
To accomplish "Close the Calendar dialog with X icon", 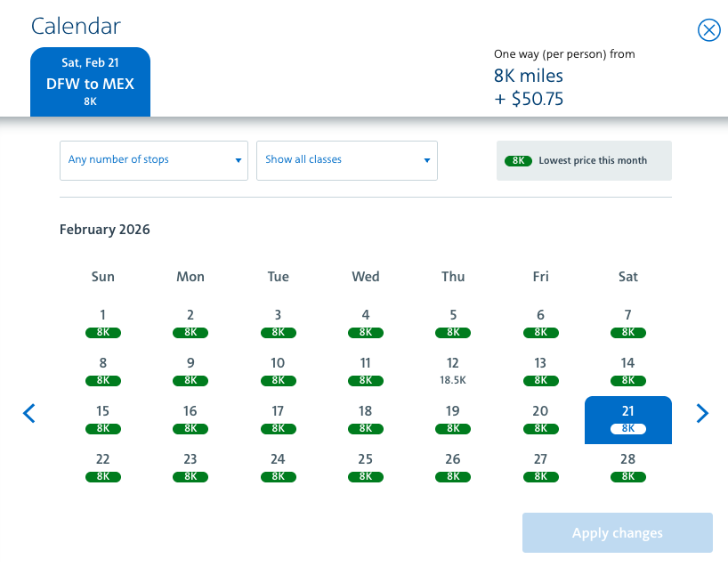I will click(709, 30).
